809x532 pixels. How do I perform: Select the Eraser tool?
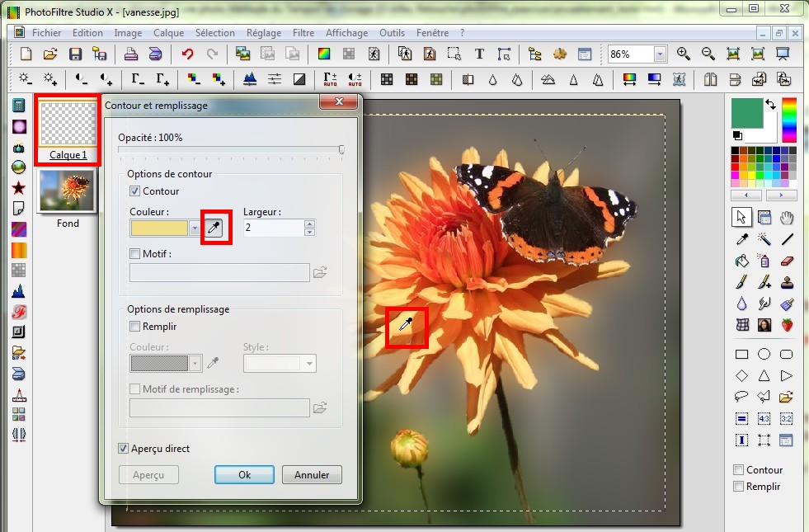pyautogui.click(x=787, y=261)
